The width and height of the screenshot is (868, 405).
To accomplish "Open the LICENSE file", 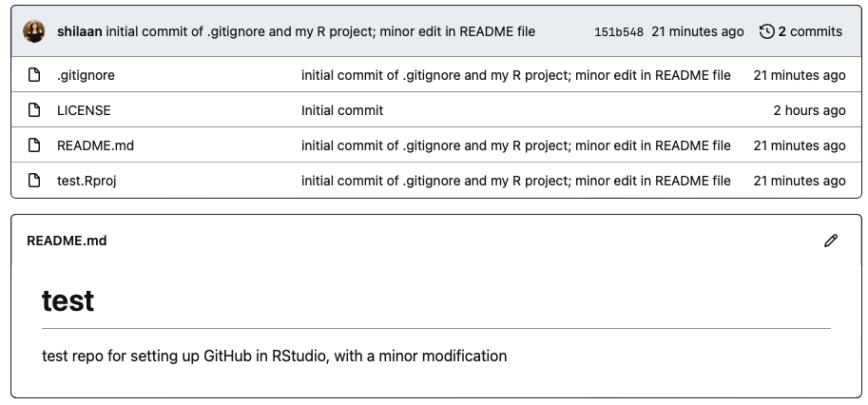I will [x=84, y=110].
